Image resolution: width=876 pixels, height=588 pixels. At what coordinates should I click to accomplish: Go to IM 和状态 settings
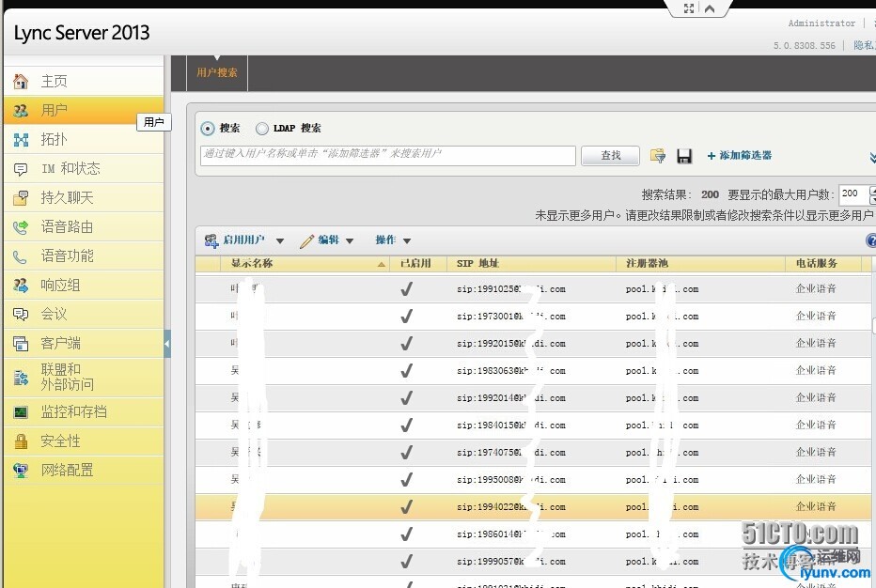[84, 168]
